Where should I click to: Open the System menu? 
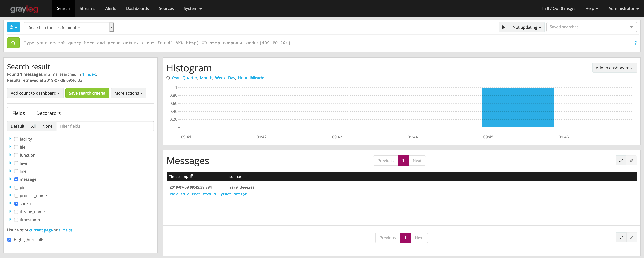193,8
